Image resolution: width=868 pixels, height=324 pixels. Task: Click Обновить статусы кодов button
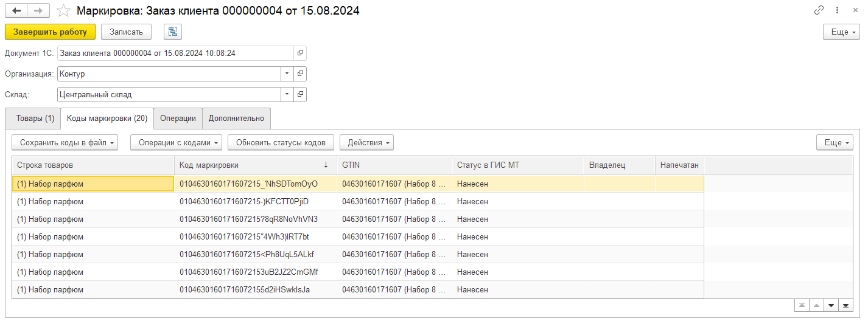pos(281,142)
